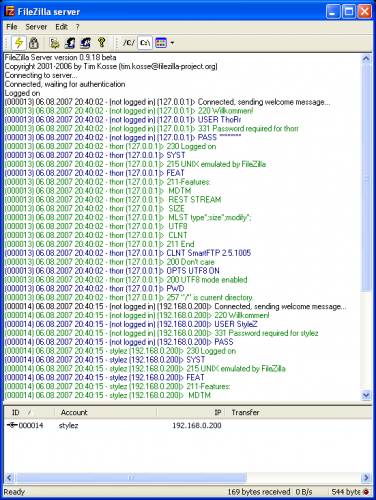The height and width of the screenshot is (500, 376).
Task: Expand the dropdown arrow beside sorting icon
Action: [172, 43]
